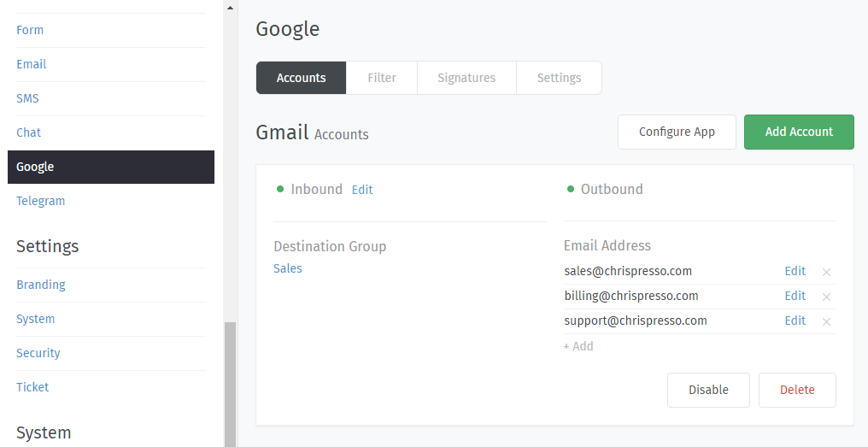868x447 pixels.
Task: Open the Chat channel in sidebar
Action: click(29, 132)
